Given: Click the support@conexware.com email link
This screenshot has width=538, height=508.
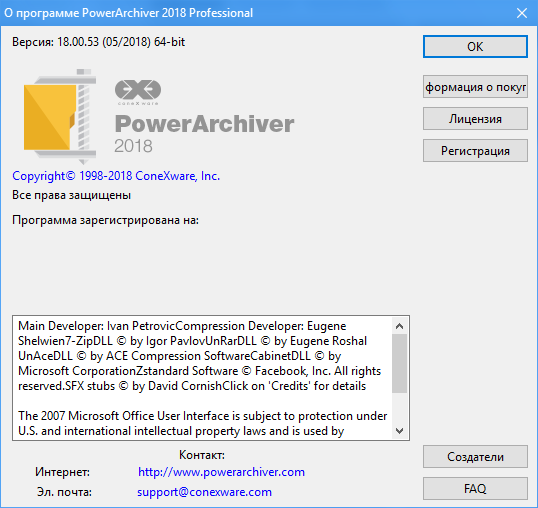Looking at the screenshot, I should click(204, 492).
